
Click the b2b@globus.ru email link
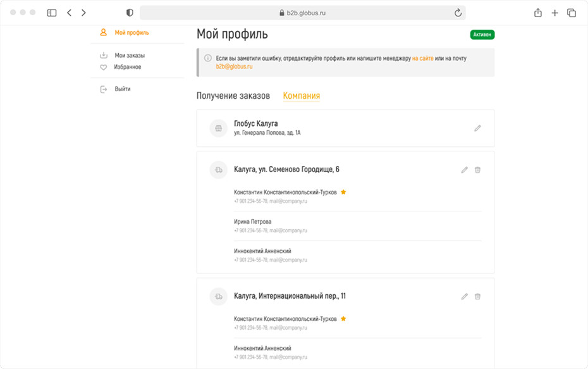coord(234,66)
